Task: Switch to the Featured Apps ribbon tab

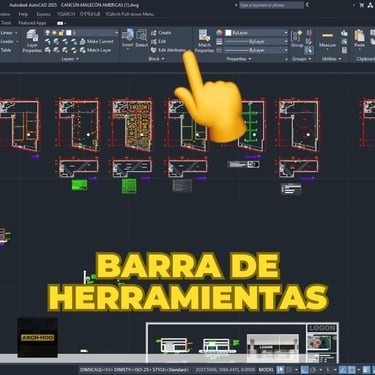Action: pyautogui.click(x=32, y=23)
